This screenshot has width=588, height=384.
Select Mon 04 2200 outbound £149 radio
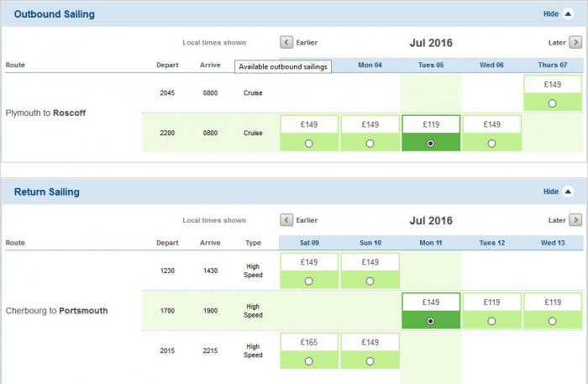pyautogui.click(x=370, y=144)
